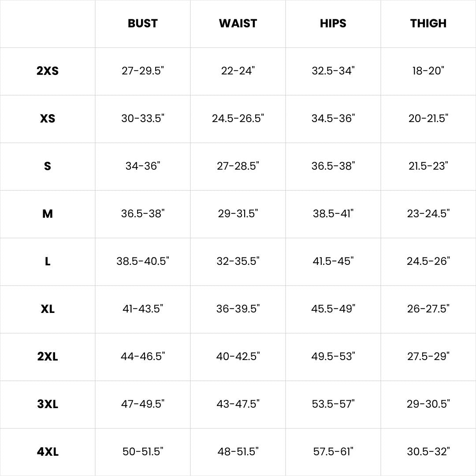
Task: Click the 2XS size row label
Action: (x=47, y=71)
